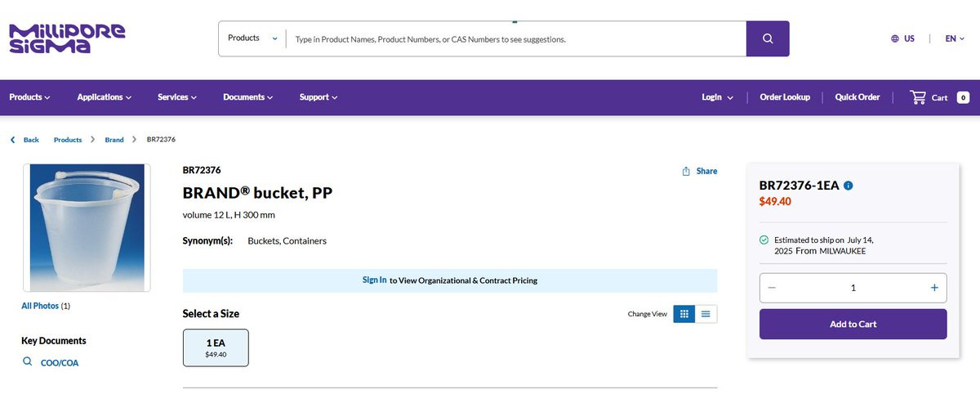The width and height of the screenshot is (980, 399).
Task: Open Order Lookup
Action: pyautogui.click(x=785, y=97)
